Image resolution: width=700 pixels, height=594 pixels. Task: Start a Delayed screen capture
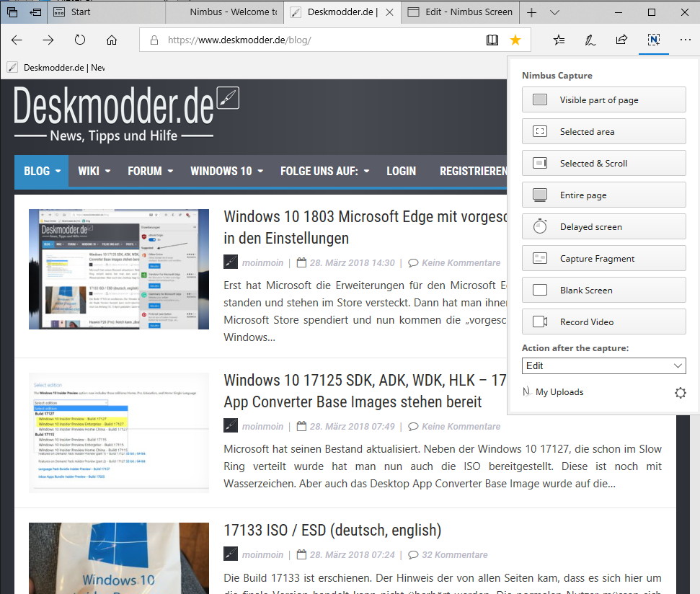603,226
